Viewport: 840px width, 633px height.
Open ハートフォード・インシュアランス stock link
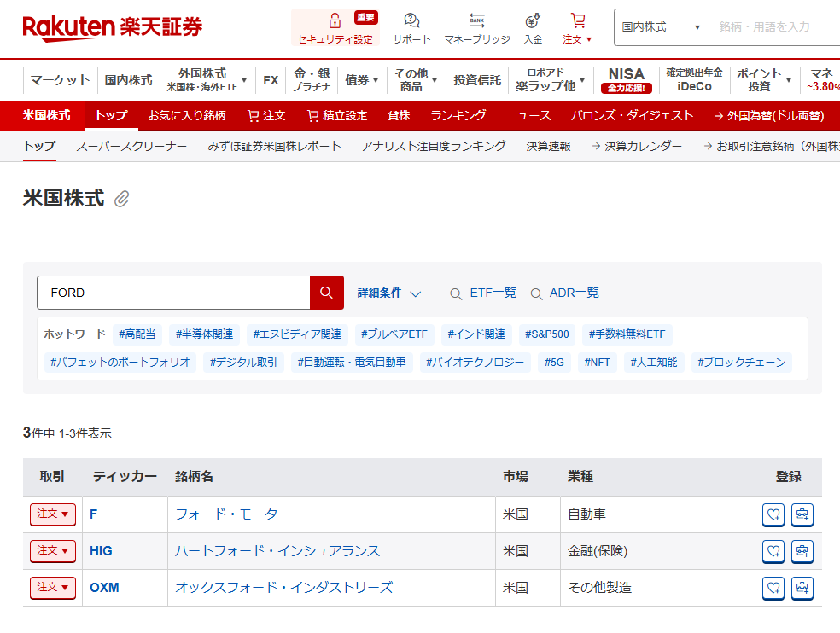point(277,551)
